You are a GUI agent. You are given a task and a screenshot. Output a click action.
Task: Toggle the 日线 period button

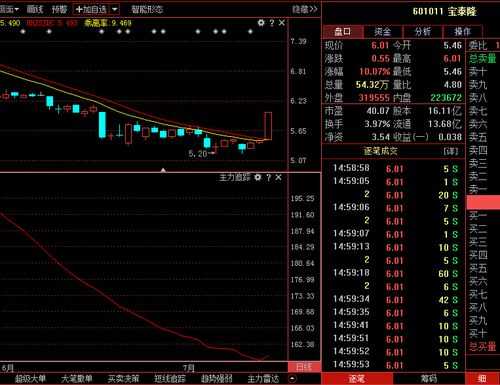click(x=304, y=367)
